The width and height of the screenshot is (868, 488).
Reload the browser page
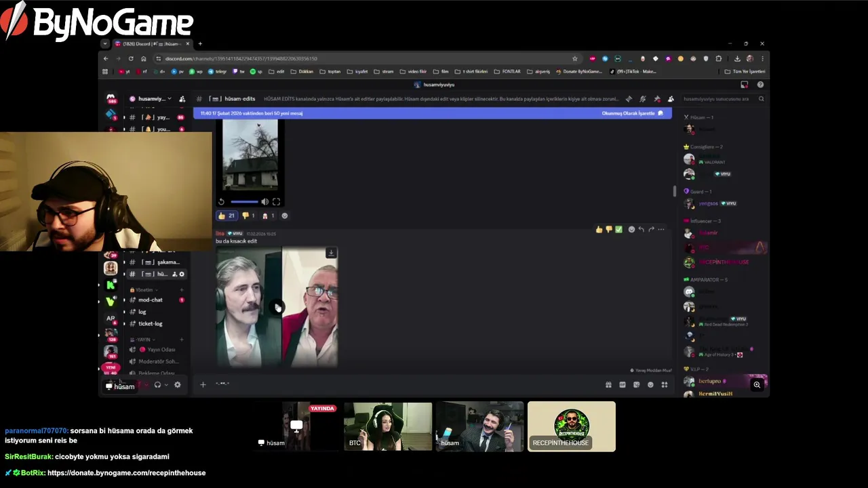[131, 58]
